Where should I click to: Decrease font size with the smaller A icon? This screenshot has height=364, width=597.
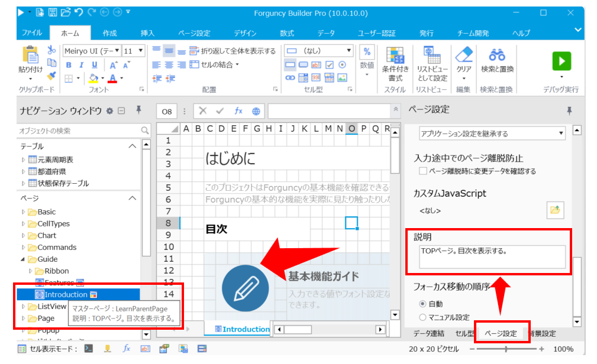point(127,65)
